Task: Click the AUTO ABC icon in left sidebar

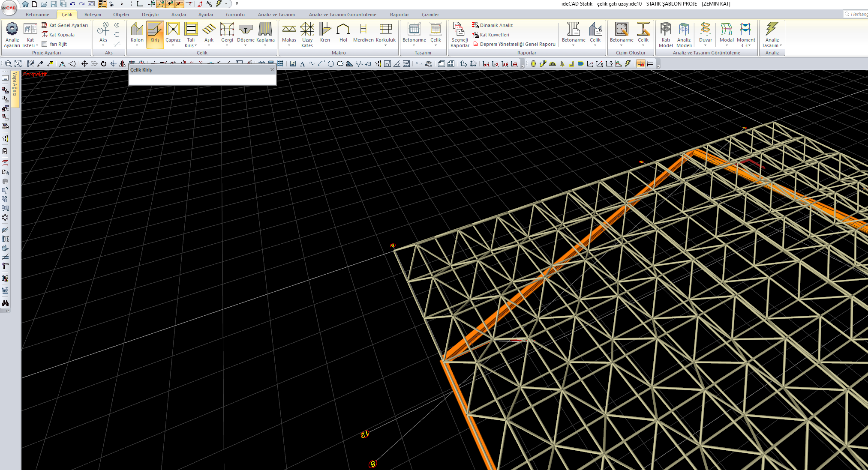Action: coord(5,290)
